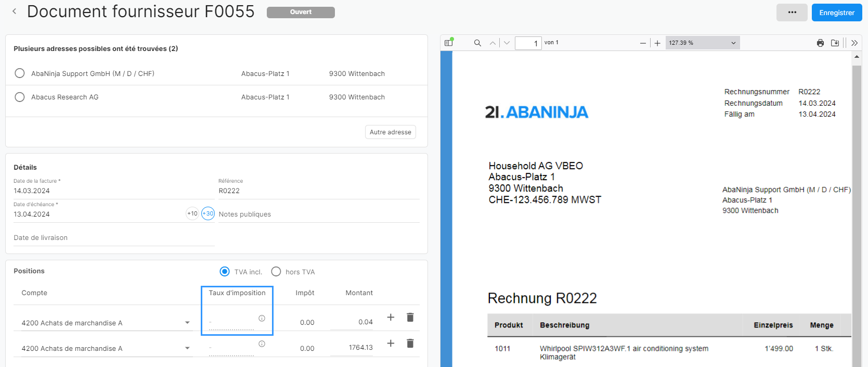Image resolution: width=868 pixels, height=367 pixels.
Task: Select the hors TVA radio option
Action: pos(276,272)
